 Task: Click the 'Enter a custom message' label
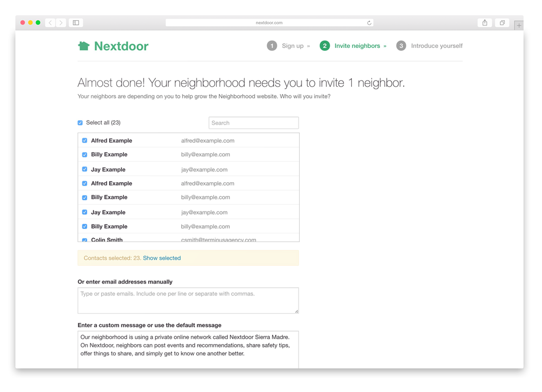click(x=150, y=325)
